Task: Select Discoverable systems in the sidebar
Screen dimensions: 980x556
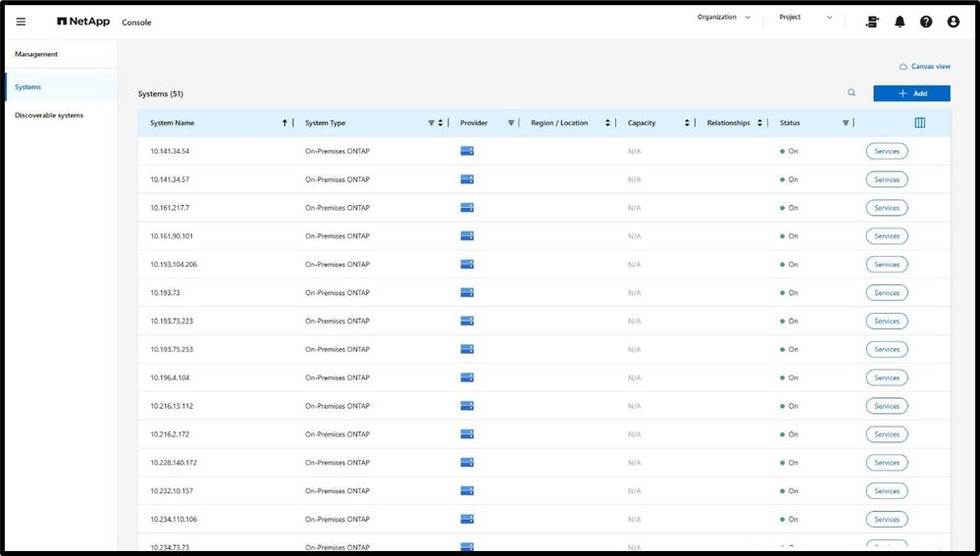Action: point(49,116)
